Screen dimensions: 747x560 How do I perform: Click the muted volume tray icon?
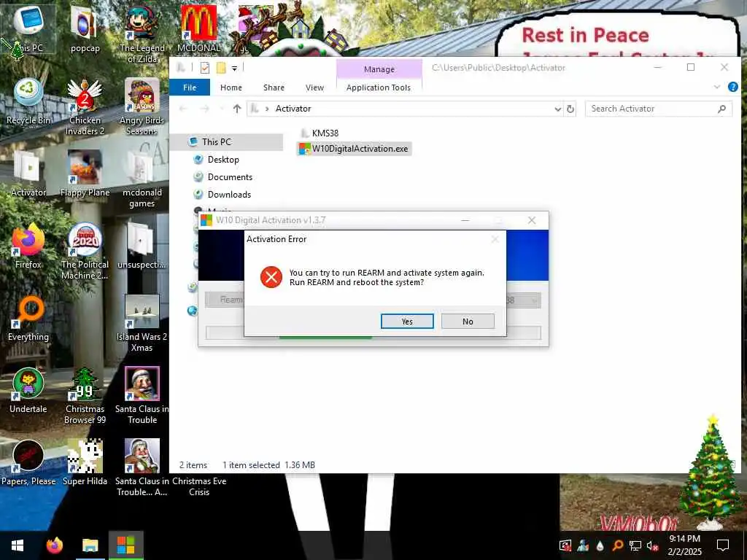point(652,545)
